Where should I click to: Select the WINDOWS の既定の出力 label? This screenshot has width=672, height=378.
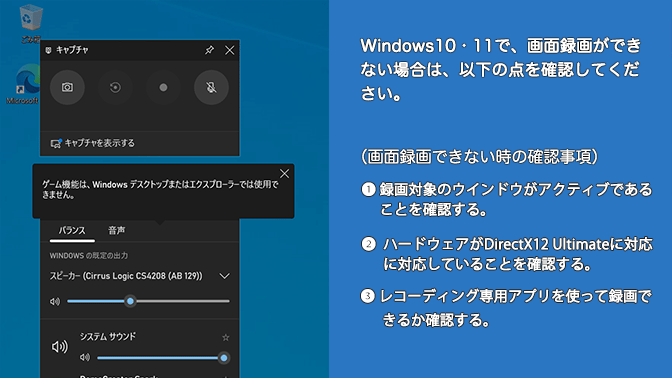(x=89, y=256)
